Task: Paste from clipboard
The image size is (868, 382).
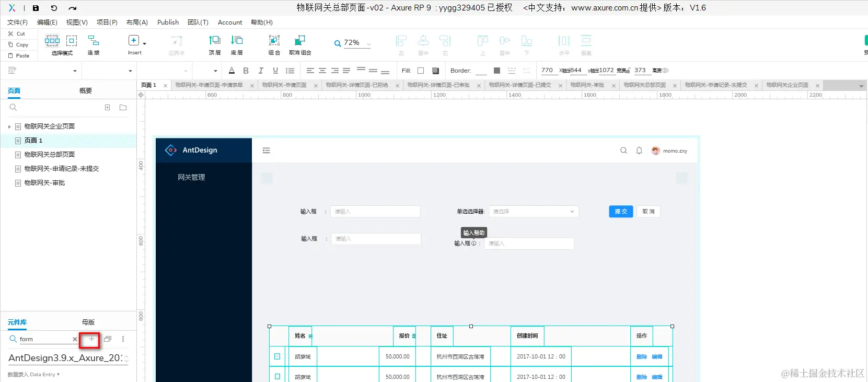Action: click(x=19, y=55)
